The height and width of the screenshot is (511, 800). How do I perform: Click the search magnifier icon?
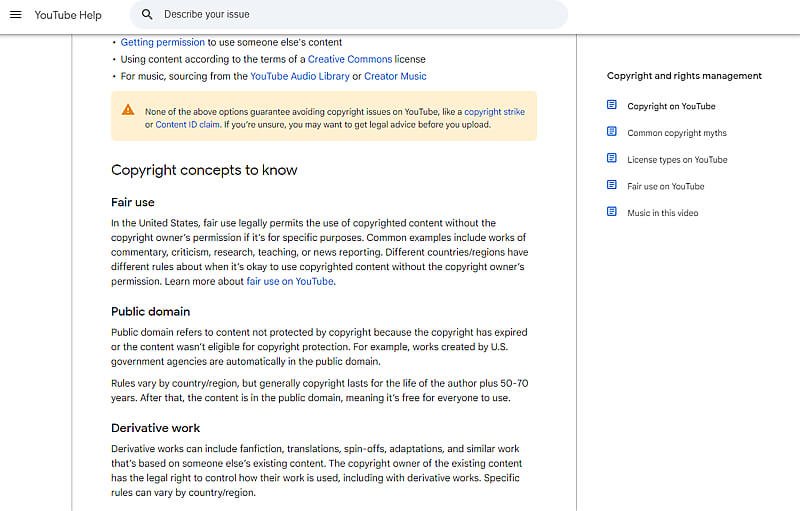[147, 14]
